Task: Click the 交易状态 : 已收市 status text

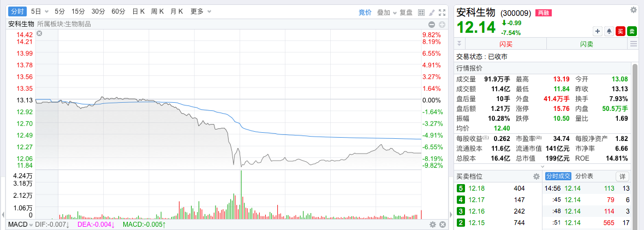Action: point(482,57)
